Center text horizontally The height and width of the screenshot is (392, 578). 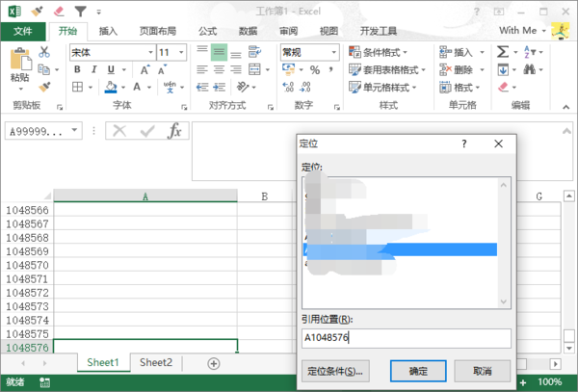tap(219, 69)
